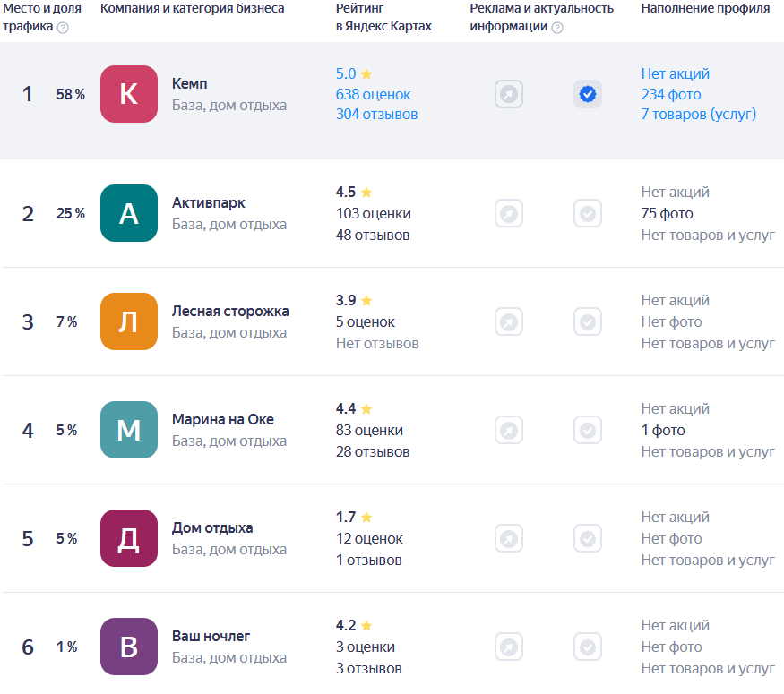Image resolution: width=784 pixels, height=694 pixels.
Task: Click '75 фото' text
Action: 667,214
